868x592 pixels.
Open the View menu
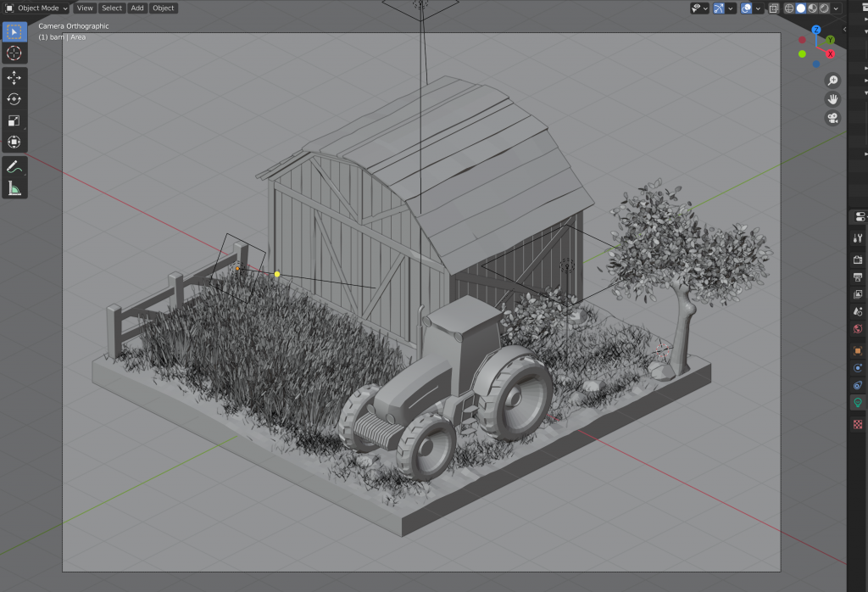[85, 8]
